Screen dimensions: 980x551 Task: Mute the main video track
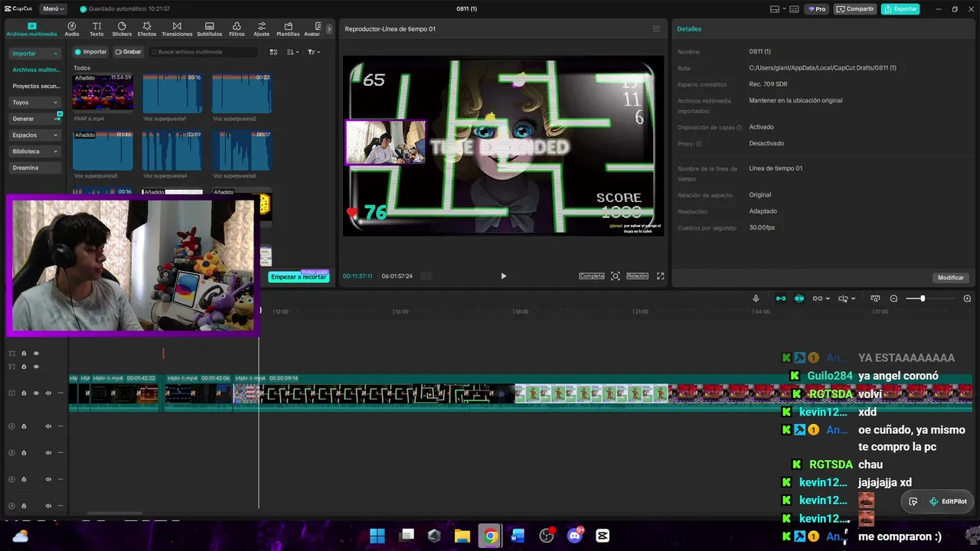(x=48, y=393)
